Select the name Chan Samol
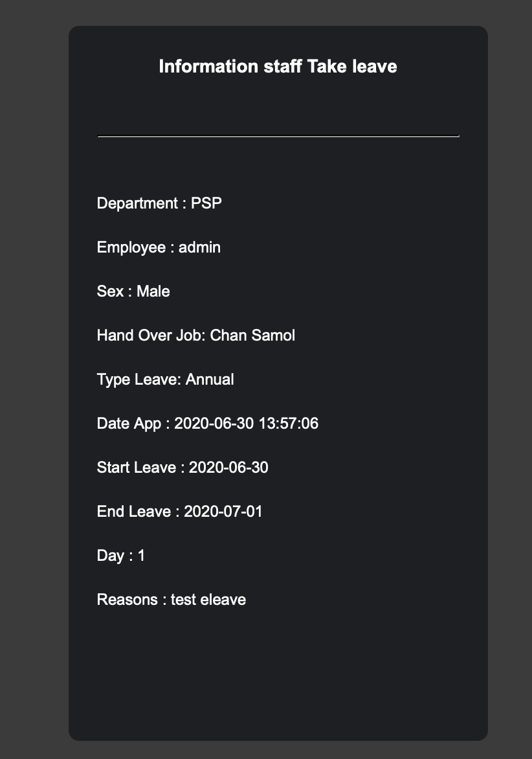 (253, 335)
